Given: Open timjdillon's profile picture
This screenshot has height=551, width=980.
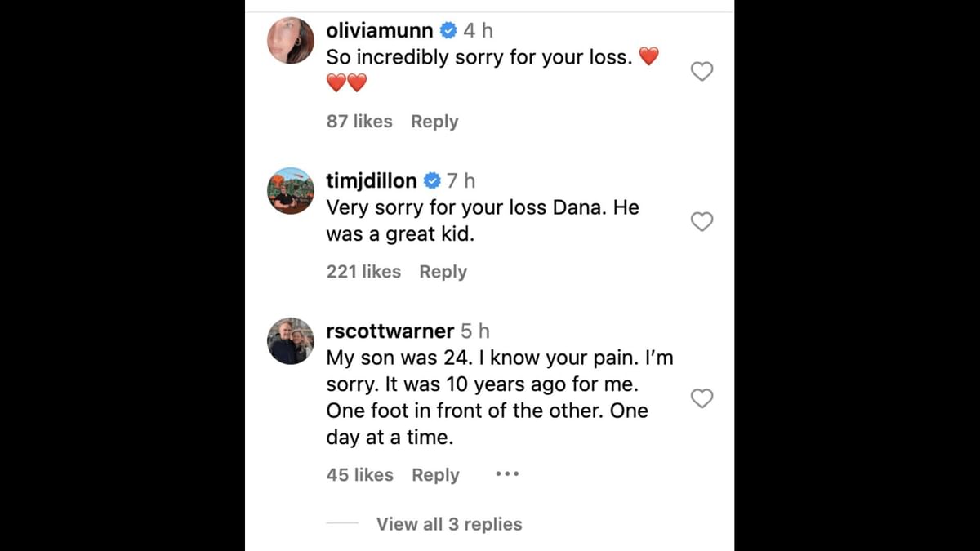Looking at the screenshot, I should pos(291,191).
